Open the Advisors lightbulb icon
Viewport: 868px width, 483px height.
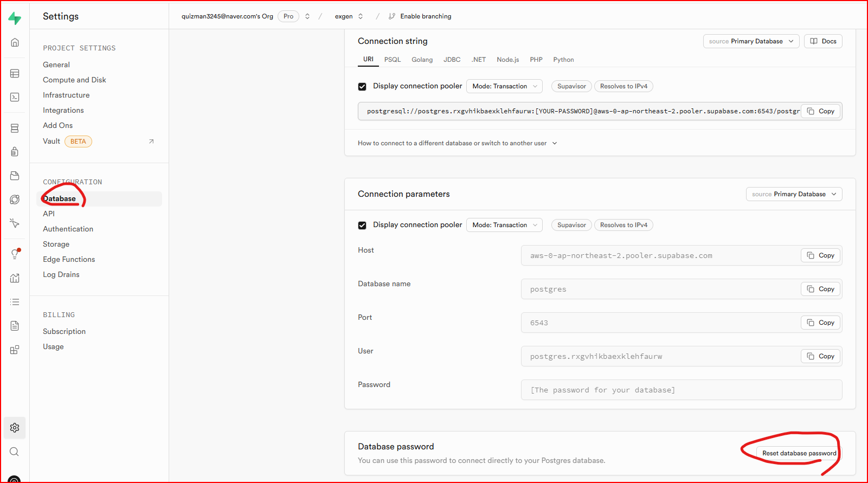point(15,254)
